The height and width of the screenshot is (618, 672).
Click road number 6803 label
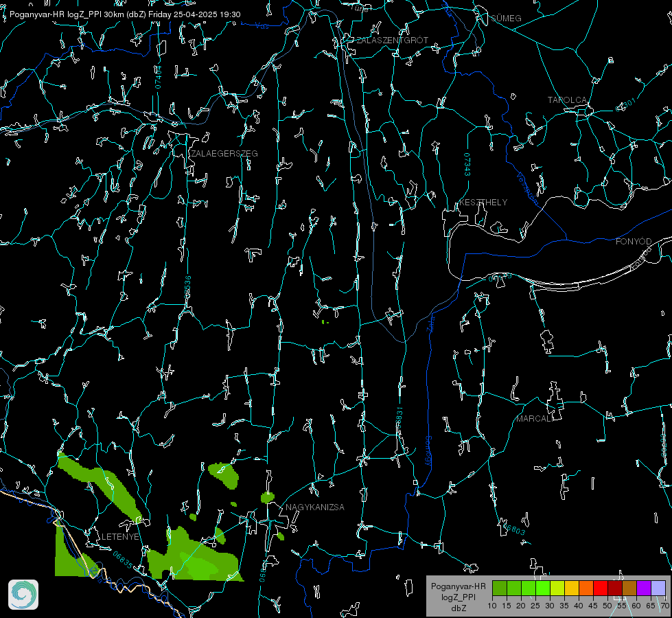click(x=515, y=530)
